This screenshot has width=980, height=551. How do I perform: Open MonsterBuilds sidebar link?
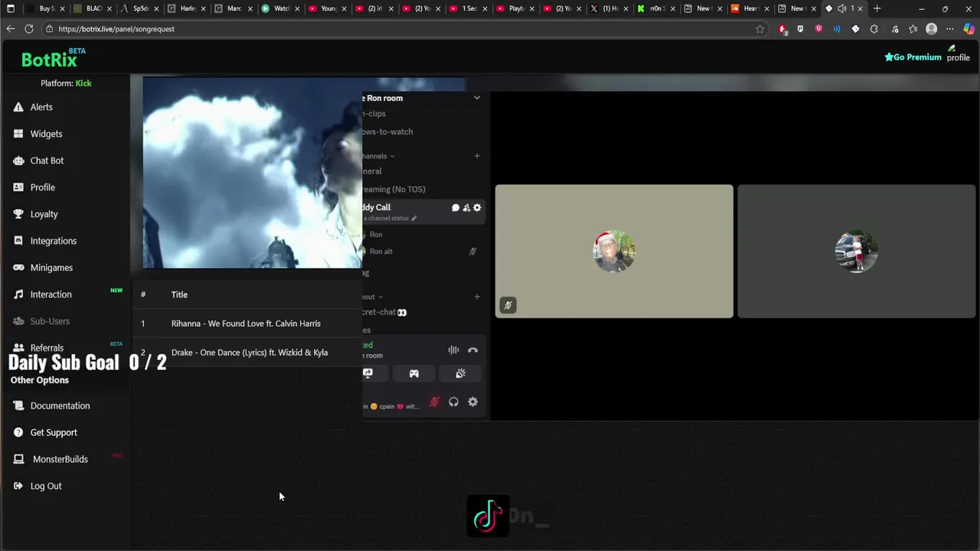point(60,459)
